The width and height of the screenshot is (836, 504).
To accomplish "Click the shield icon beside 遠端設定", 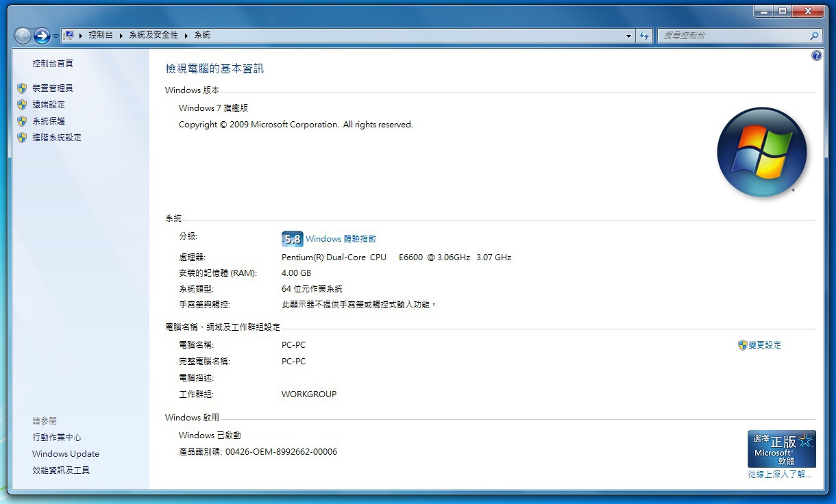I will point(22,105).
